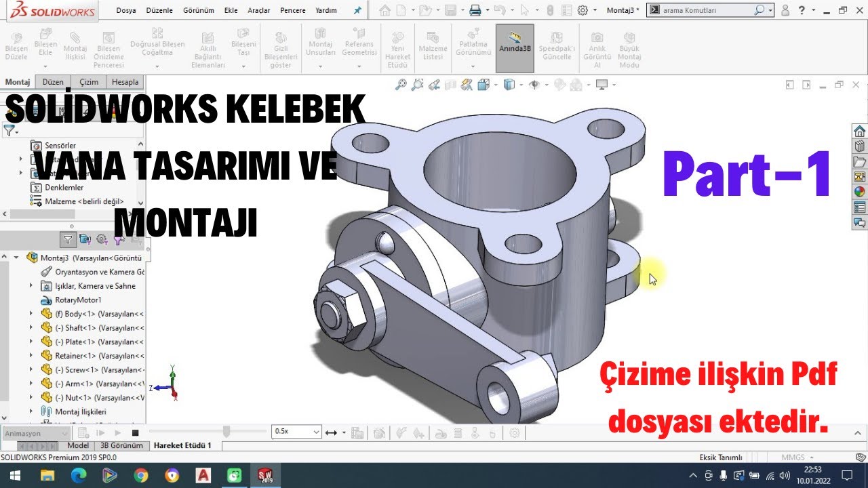Screen dimensions: 868x488
Task: Switch to the Çizim tab
Action: click(89, 82)
